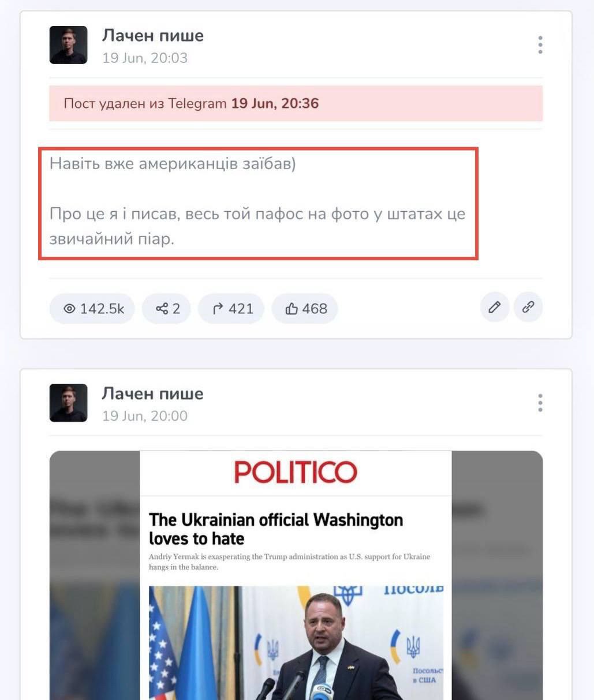Screen dimensions: 594x700
Task: Click the thumbs-up count showing 468
Action: 305,309
